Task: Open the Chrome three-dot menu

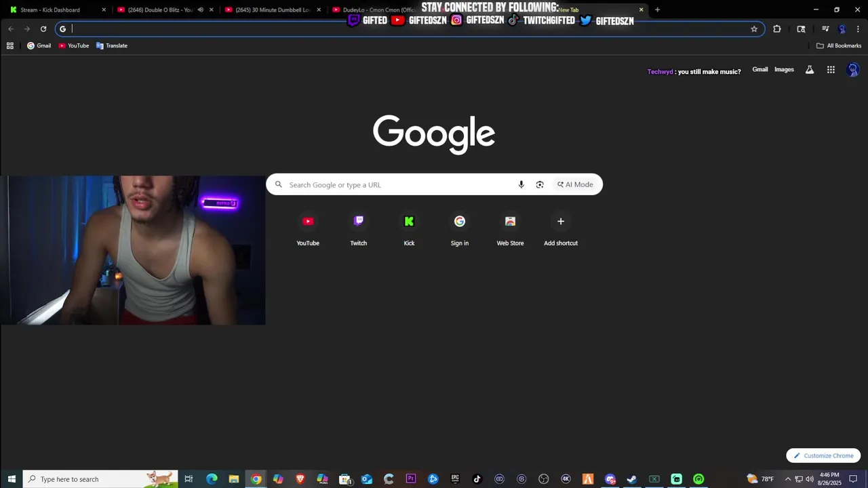Action: [858, 28]
